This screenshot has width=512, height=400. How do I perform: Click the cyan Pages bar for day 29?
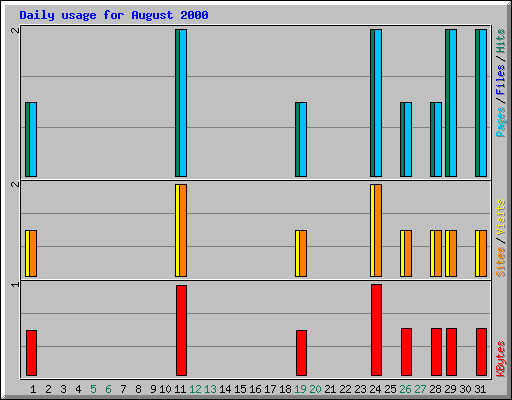point(453,103)
